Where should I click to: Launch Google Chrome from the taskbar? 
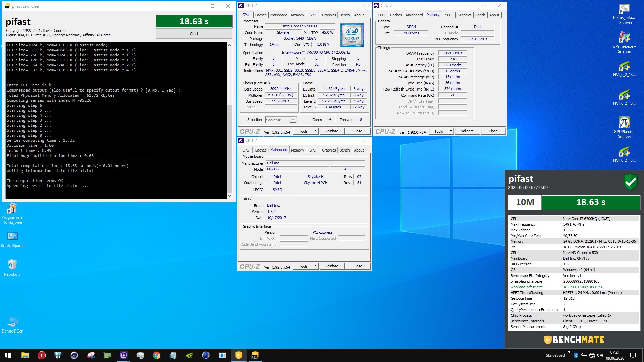[156, 355]
